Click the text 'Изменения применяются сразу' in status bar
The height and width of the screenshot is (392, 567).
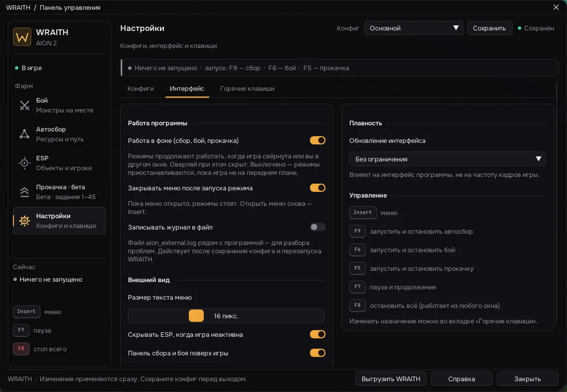[x=89, y=379]
